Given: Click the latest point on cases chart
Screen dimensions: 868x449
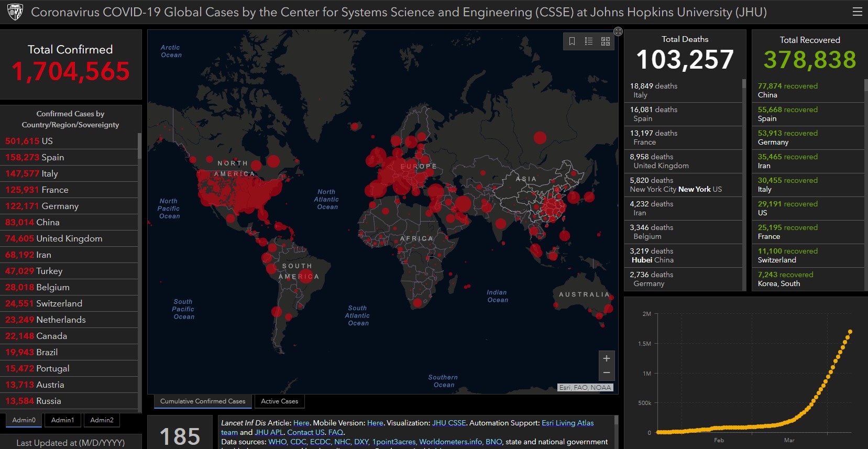Looking at the screenshot, I should [x=850, y=332].
